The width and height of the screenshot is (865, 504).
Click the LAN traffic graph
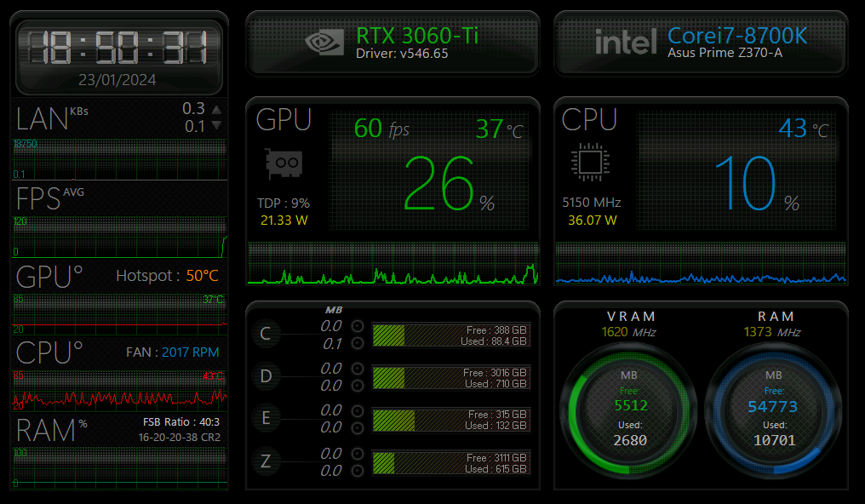pos(119,159)
